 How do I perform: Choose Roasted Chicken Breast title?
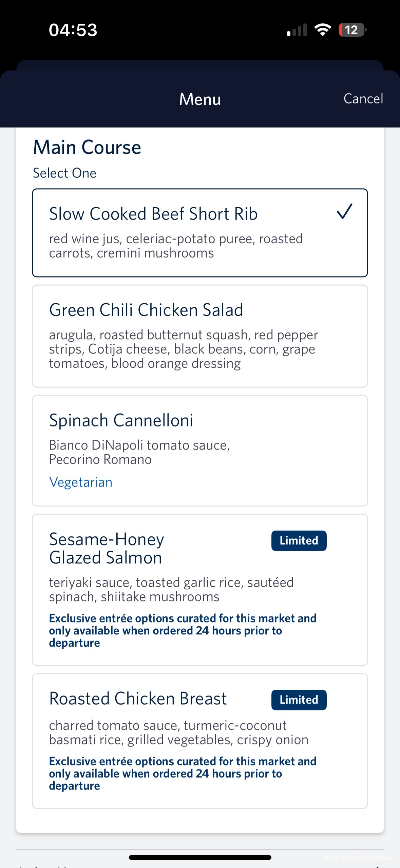coord(138,698)
